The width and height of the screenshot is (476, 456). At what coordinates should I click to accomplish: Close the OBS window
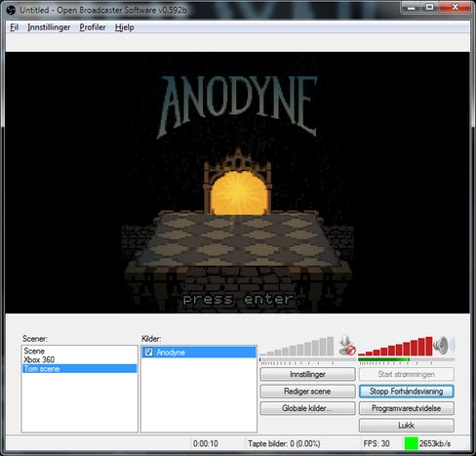[455, 7]
